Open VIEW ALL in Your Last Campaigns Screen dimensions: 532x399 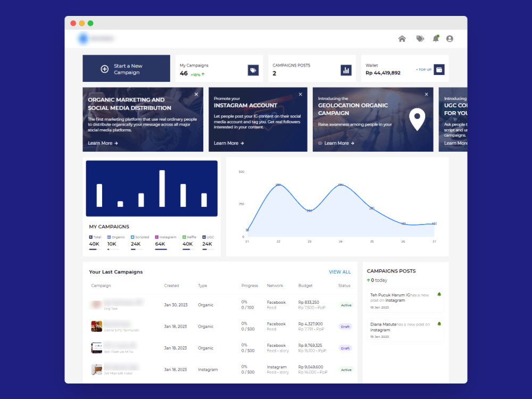(x=340, y=272)
